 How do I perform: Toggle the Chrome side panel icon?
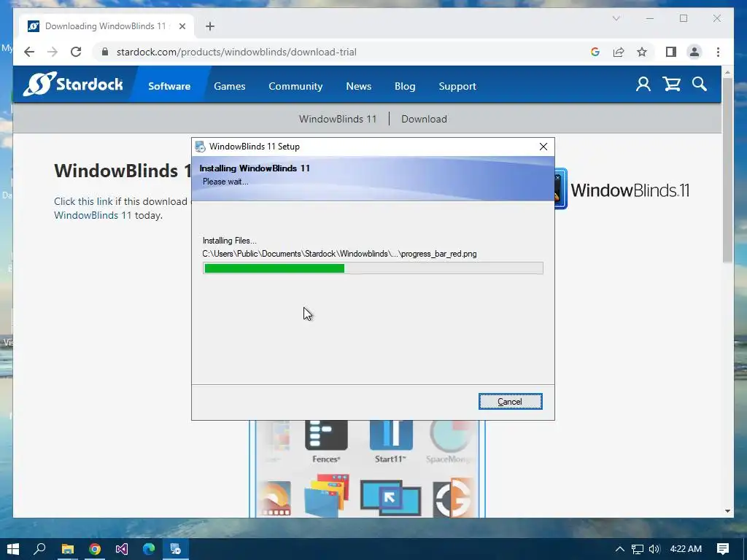(671, 52)
